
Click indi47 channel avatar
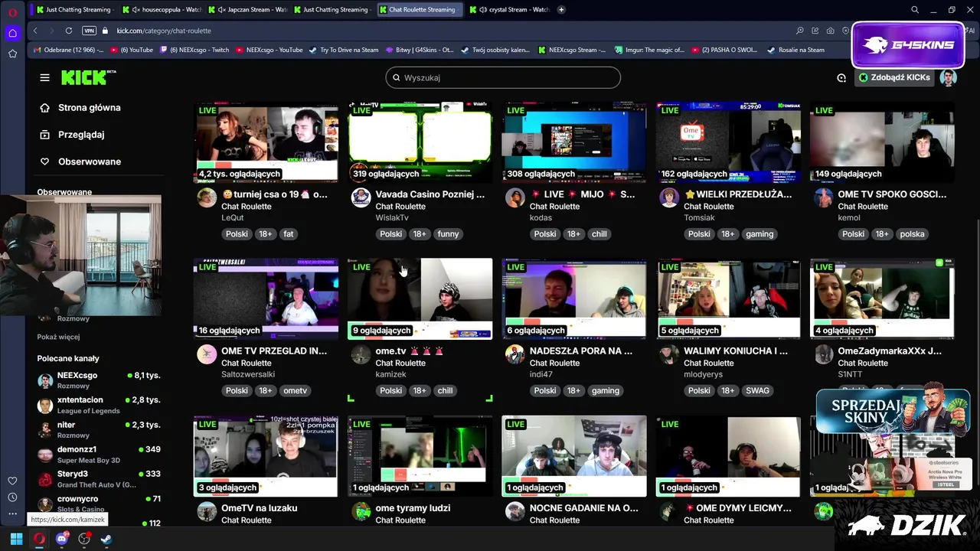(x=514, y=354)
